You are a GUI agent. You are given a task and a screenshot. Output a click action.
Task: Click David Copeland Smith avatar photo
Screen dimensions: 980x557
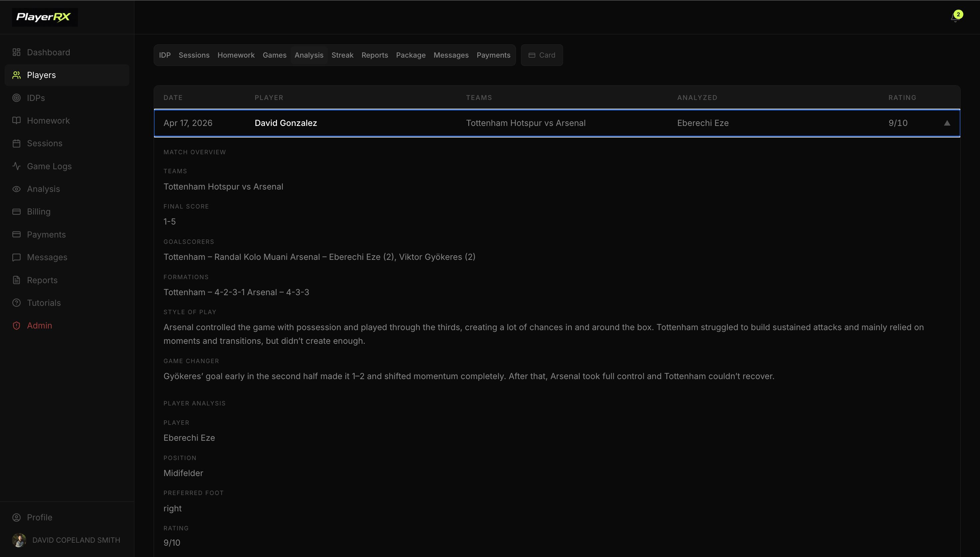tap(19, 540)
